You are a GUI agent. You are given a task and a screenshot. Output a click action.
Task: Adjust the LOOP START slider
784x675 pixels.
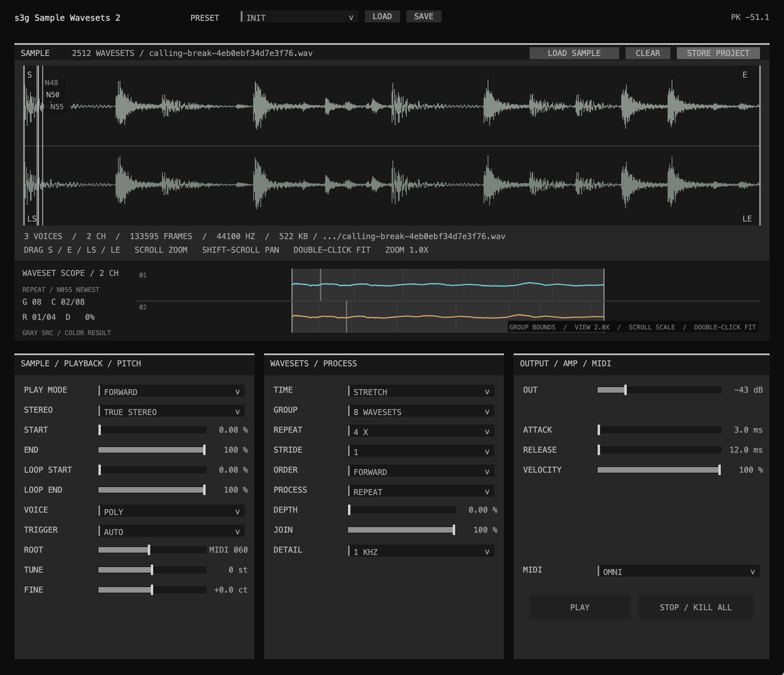(152, 470)
